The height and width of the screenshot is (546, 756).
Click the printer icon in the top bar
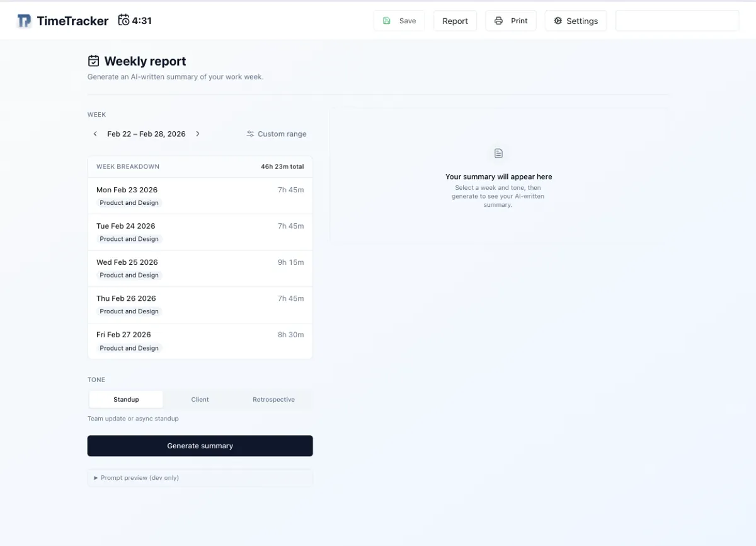[498, 20]
